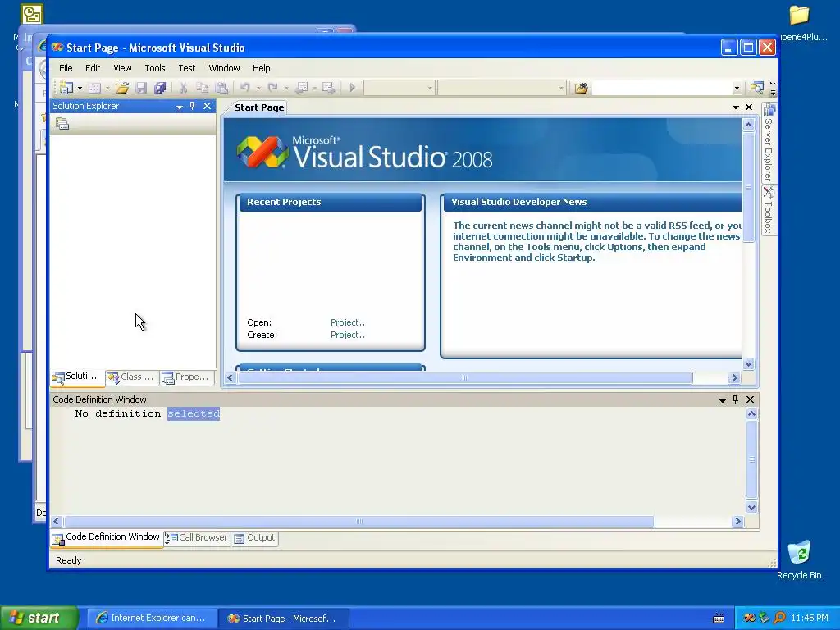This screenshot has height=630, width=840.
Task: Open the New Project icon's dropdown arrow
Action: point(80,88)
